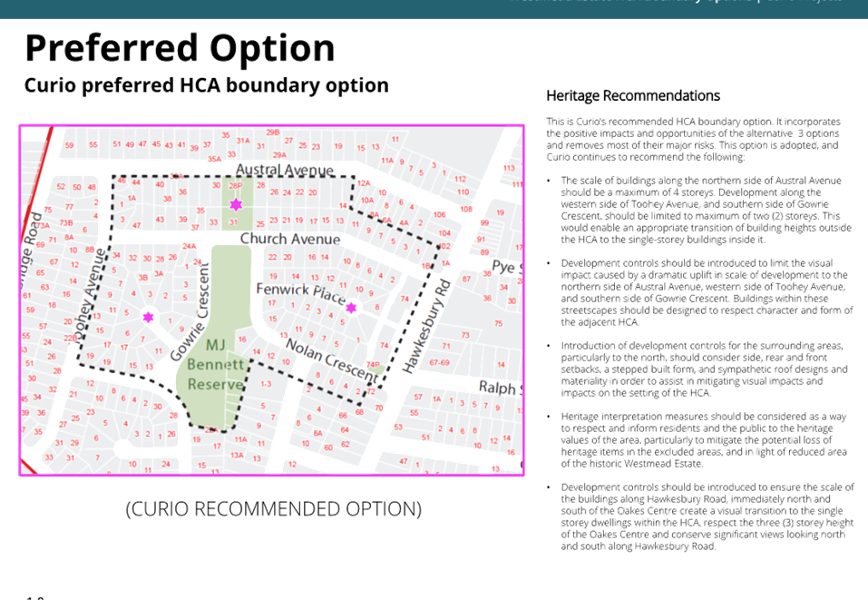The image size is (868, 600).
Task: Click lot number "29B" at the map's top
Action: click(x=272, y=133)
